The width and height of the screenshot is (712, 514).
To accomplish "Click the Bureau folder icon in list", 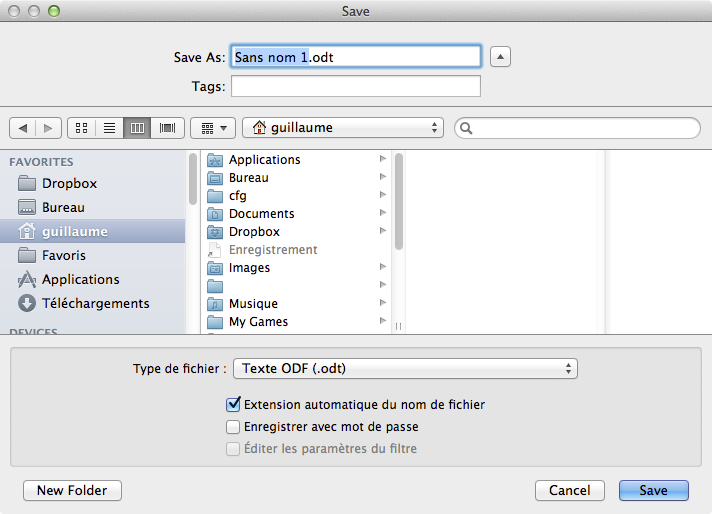I will pos(215,178).
